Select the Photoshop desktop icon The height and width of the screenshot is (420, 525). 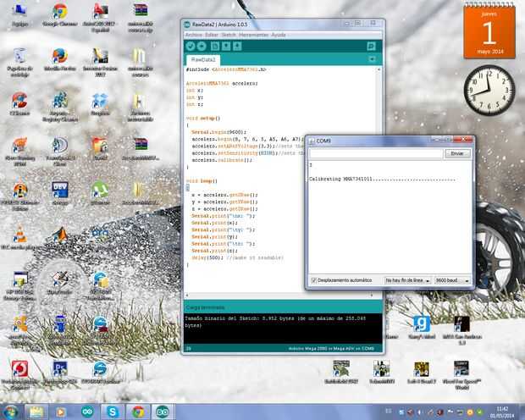pos(60,373)
